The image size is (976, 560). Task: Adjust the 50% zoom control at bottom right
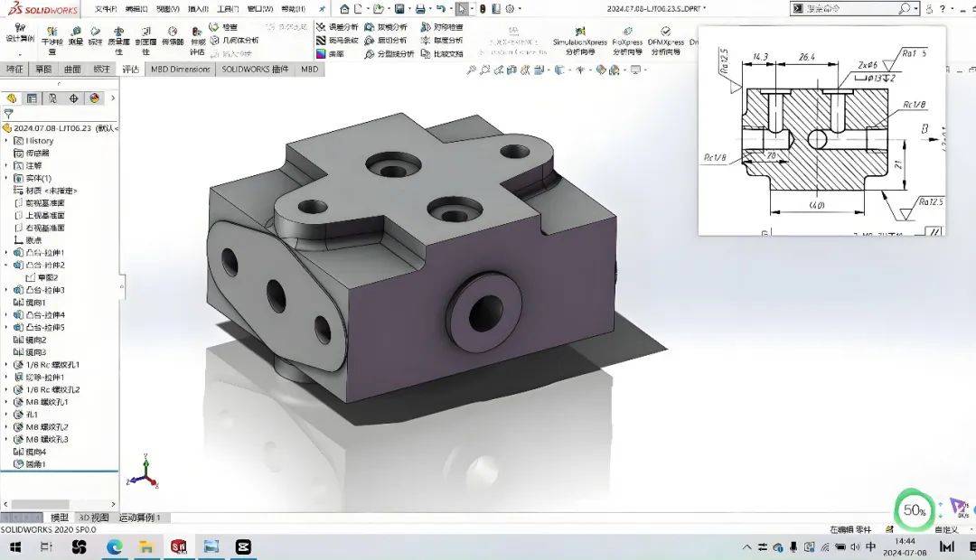pos(913,510)
